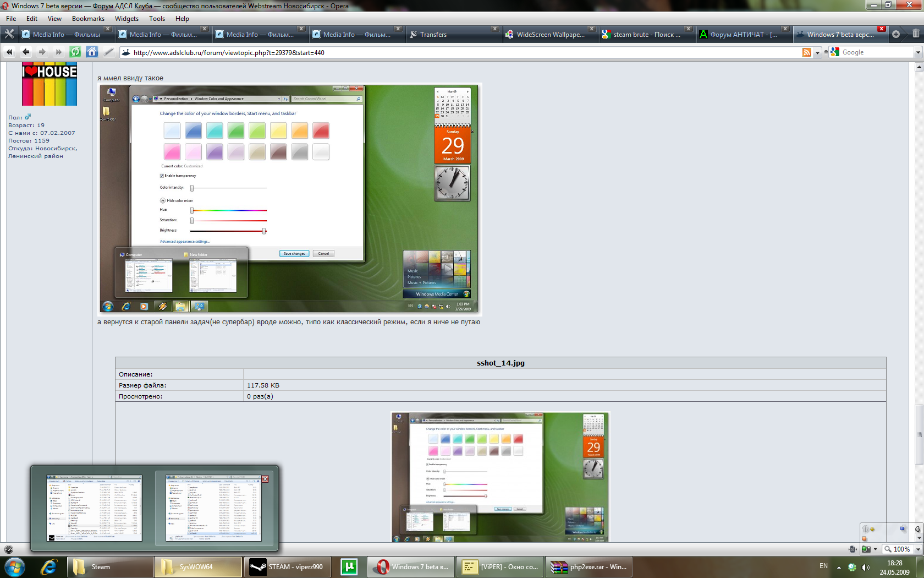Open the Bookmarks menu
Viewport: 924px width, 578px height.
point(88,18)
